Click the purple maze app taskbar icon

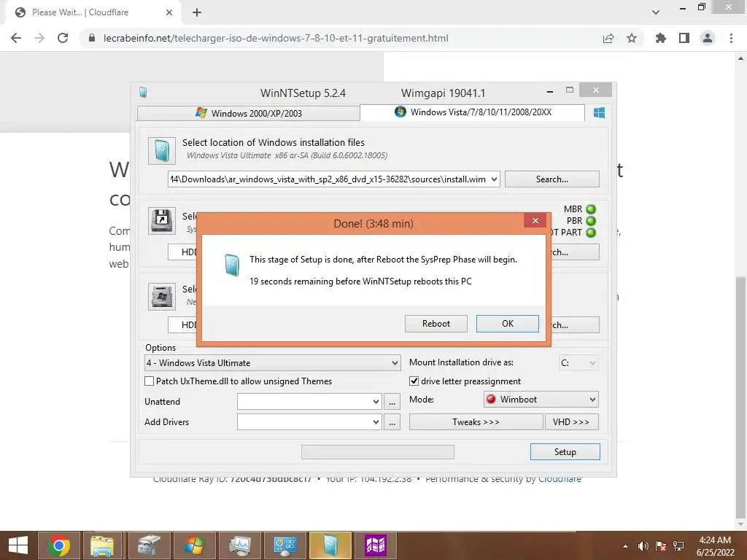376,545
